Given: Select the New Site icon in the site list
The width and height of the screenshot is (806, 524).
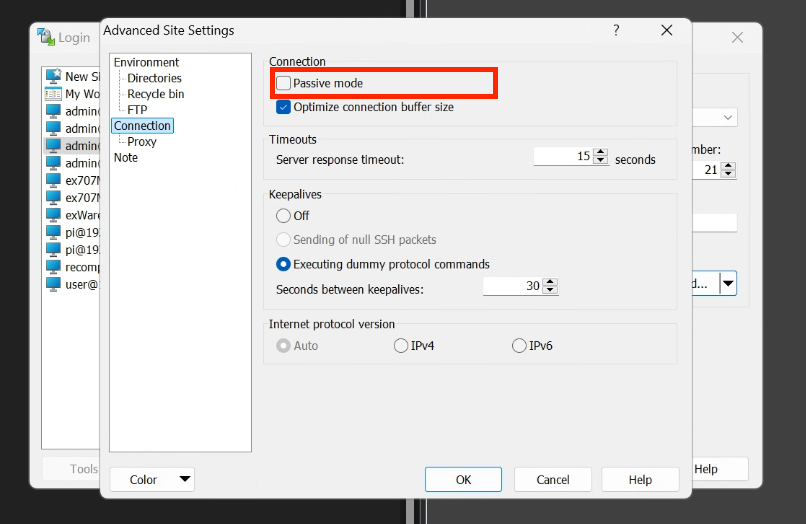Looking at the screenshot, I should [x=53, y=77].
